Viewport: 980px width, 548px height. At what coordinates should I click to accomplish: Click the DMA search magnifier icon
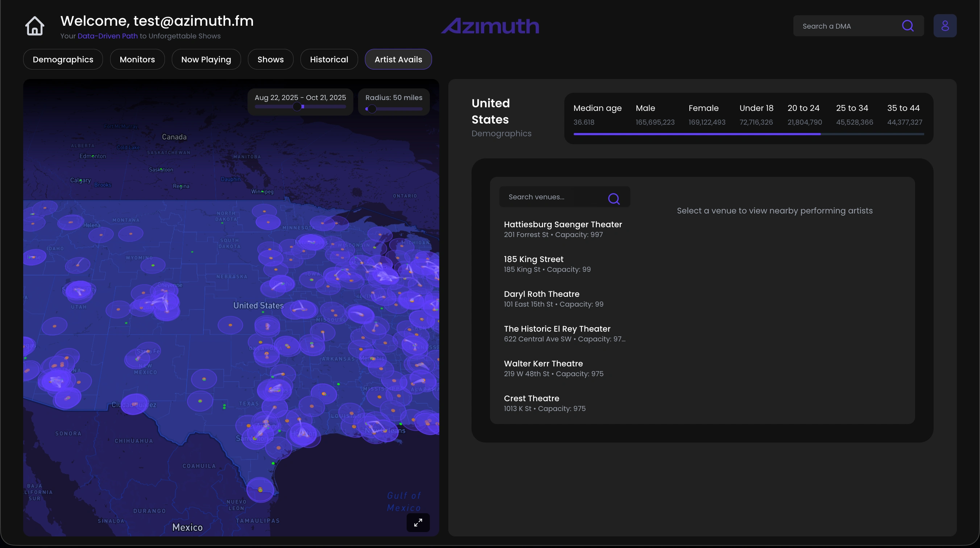[x=908, y=26]
